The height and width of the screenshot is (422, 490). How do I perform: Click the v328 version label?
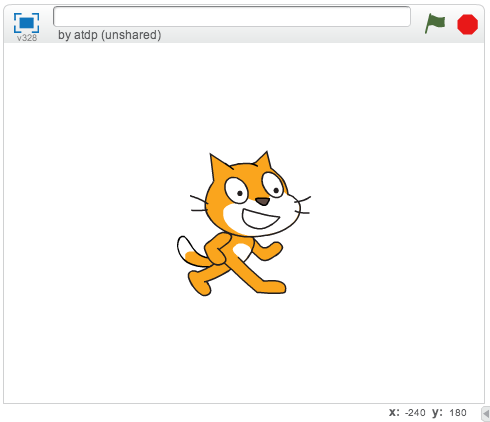pos(27,38)
